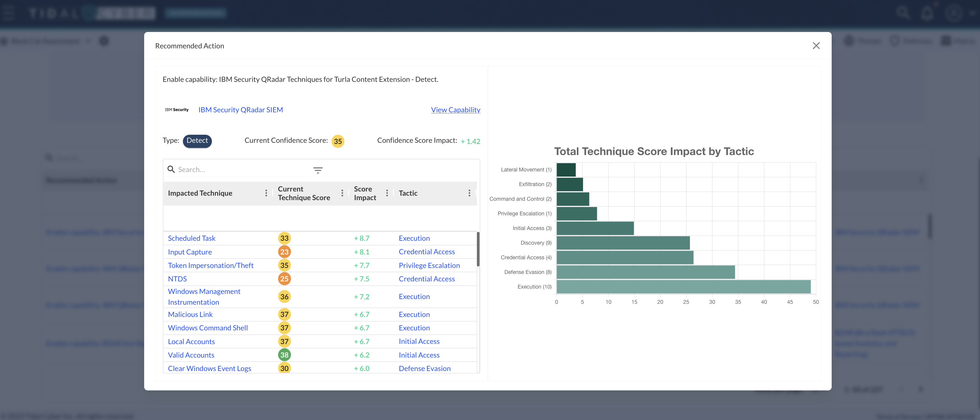The height and width of the screenshot is (420, 980).
Task: Click the filter icon beside search
Action: pos(318,170)
